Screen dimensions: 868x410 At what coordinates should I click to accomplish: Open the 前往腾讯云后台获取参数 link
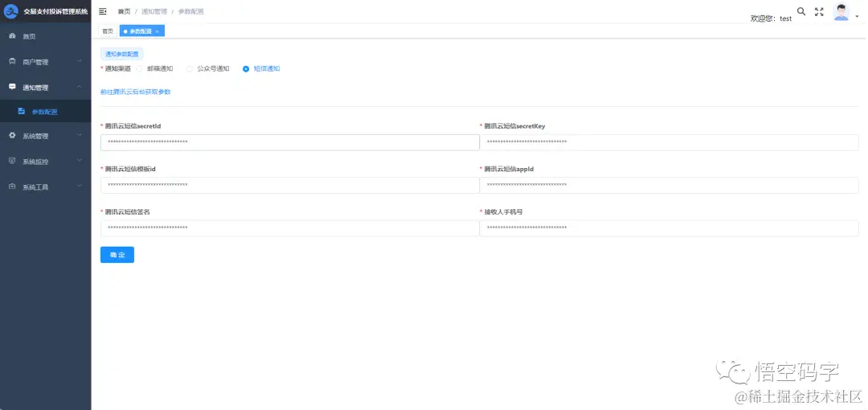click(136, 92)
